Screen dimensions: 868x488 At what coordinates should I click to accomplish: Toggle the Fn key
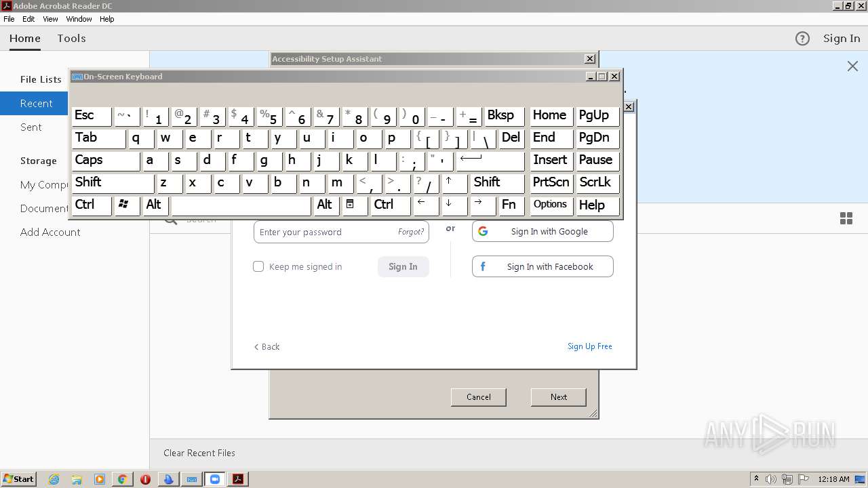point(511,205)
